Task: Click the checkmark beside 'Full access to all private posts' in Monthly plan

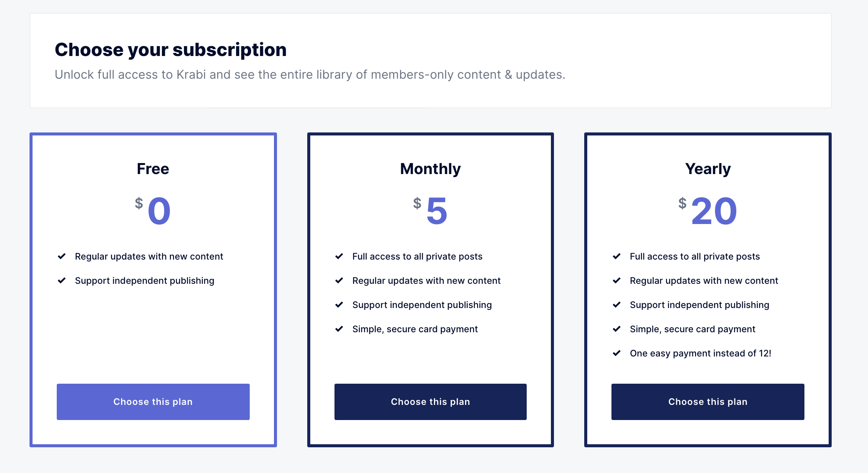Action: (x=339, y=256)
